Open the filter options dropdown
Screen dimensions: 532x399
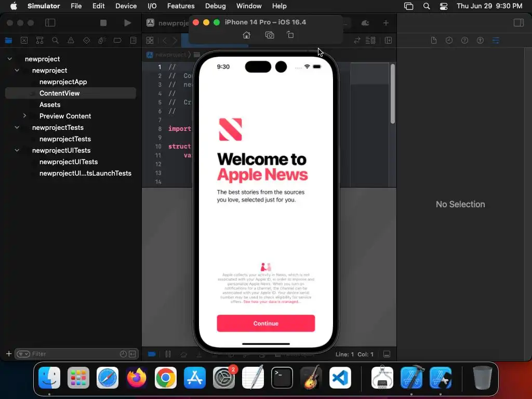coord(23,354)
